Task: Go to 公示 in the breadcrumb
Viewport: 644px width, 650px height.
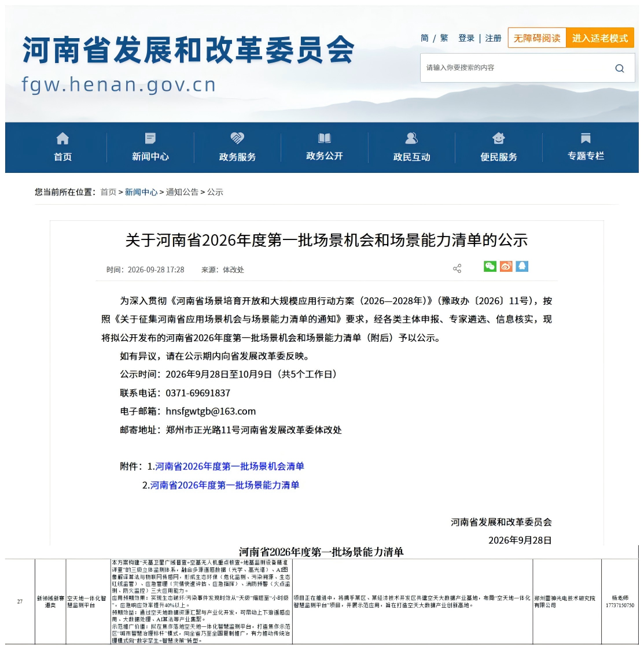Action: 215,192
